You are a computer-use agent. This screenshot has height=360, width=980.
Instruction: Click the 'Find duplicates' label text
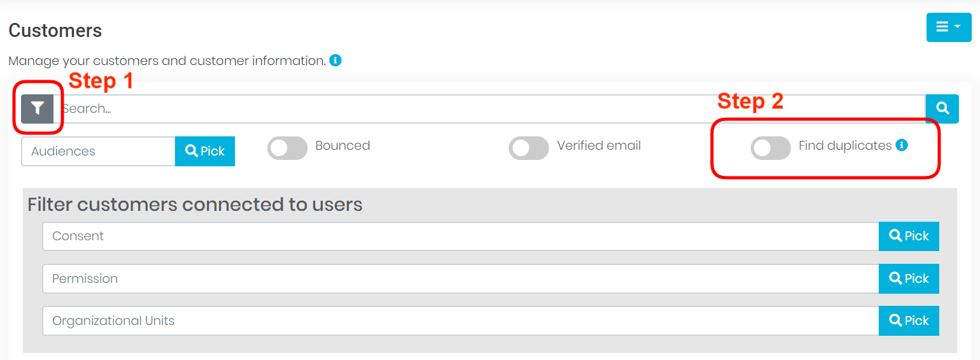(x=844, y=146)
